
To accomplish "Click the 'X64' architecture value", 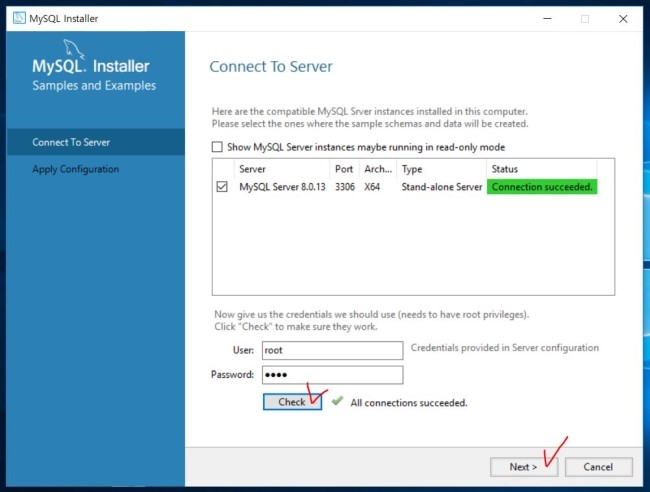I will point(372,187).
